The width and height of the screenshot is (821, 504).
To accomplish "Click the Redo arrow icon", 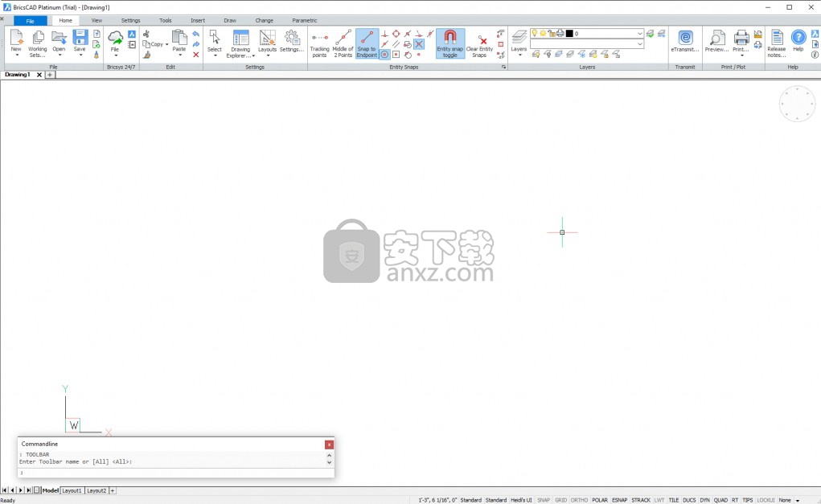I will [x=196, y=44].
